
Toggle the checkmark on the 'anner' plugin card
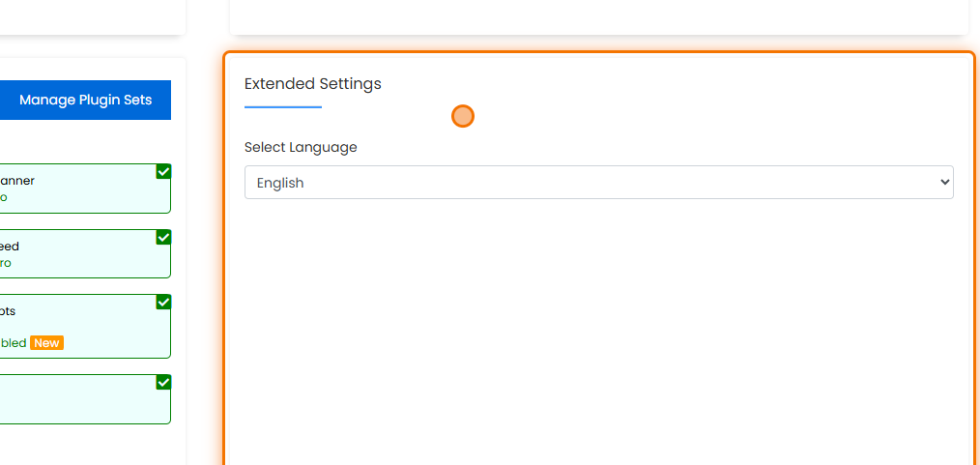(x=163, y=172)
